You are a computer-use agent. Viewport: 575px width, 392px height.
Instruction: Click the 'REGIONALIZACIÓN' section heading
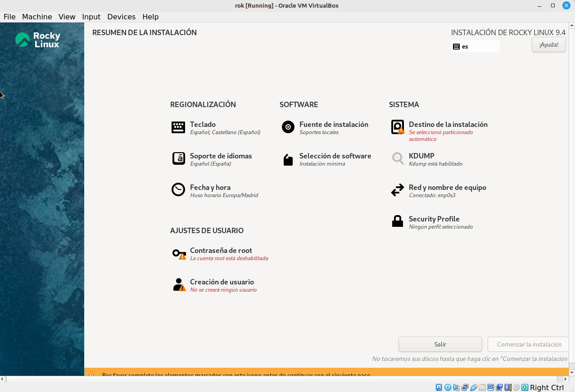(x=203, y=104)
